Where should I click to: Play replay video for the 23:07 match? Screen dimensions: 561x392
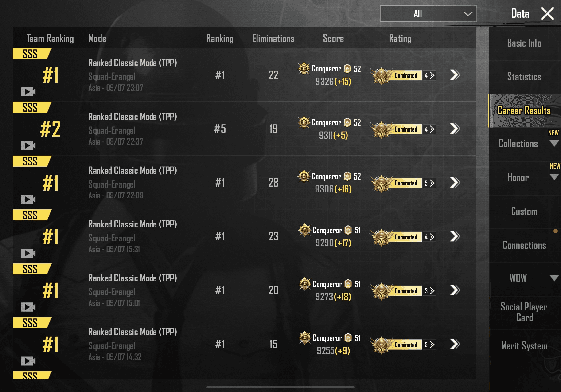pyautogui.click(x=28, y=92)
